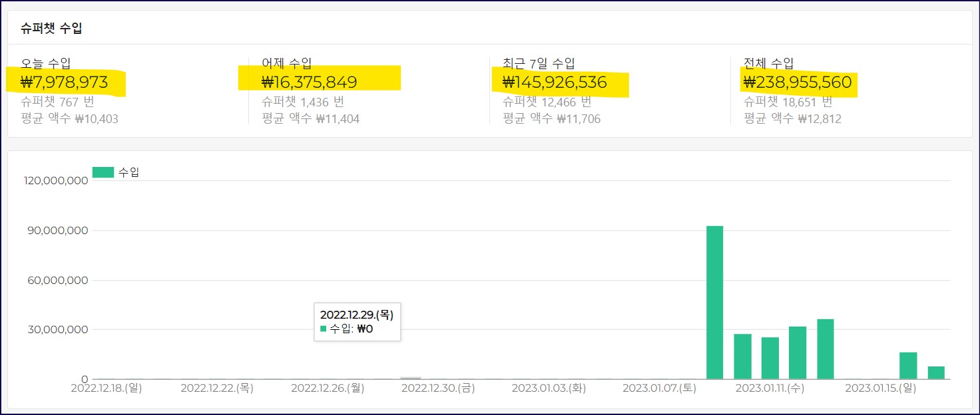
Task: Click the tooltip's 수입: ₩0 line
Action: coord(347,329)
